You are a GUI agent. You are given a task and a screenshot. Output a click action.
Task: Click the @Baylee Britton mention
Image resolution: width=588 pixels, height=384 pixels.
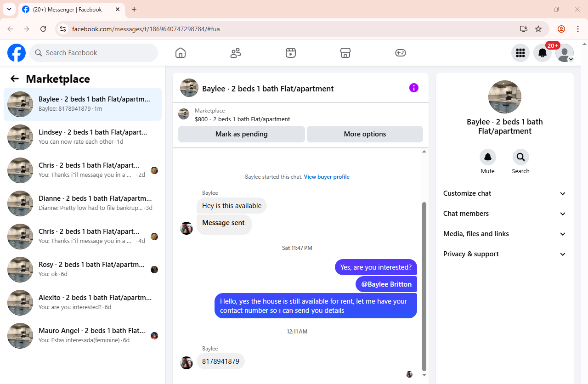[386, 284]
